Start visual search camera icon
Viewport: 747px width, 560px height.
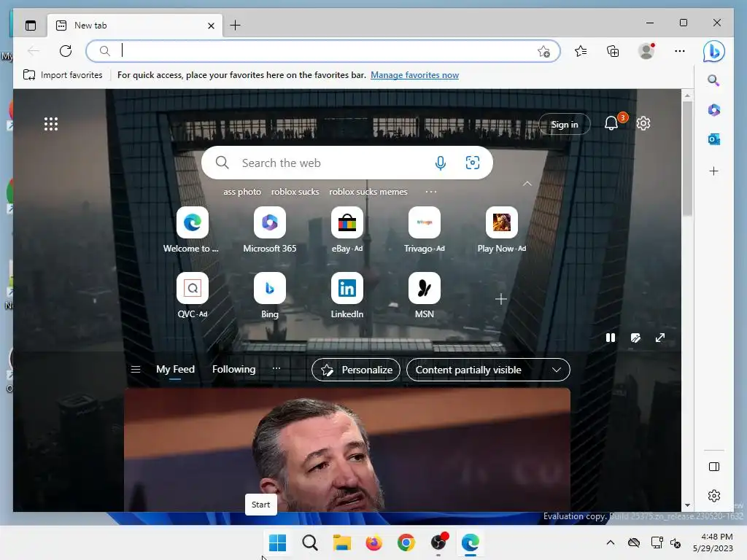pos(472,163)
